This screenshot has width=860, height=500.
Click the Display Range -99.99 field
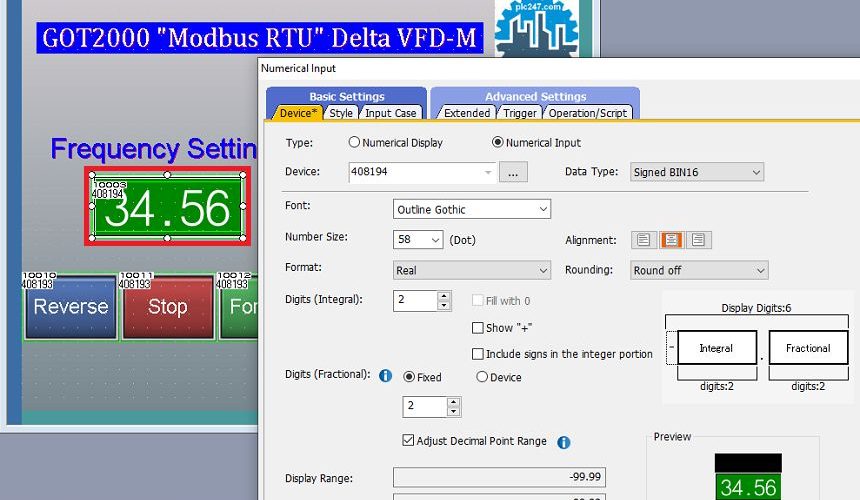pyautogui.click(x=500, y=477)
